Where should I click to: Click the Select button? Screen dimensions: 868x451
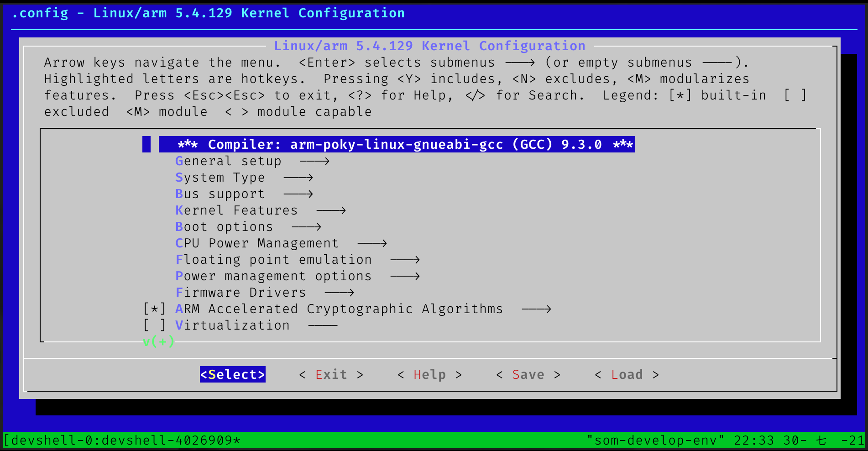(233, 375)
